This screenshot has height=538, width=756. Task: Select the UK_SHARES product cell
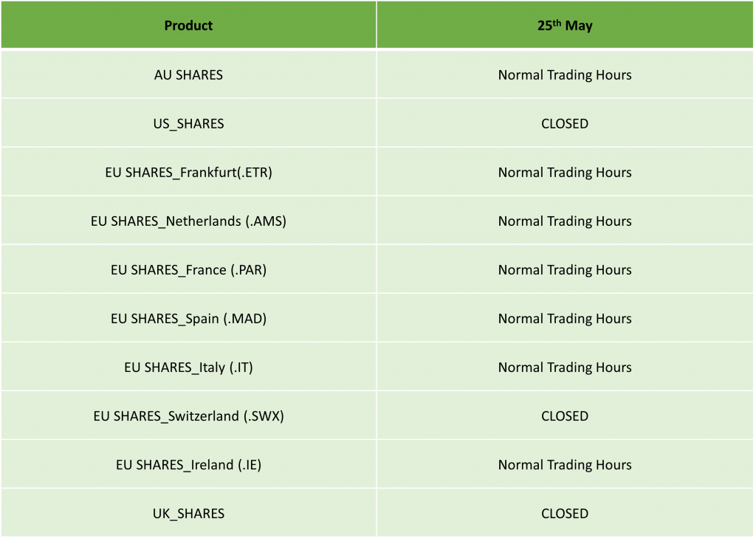pyautogui.click(x=188, y=513)
